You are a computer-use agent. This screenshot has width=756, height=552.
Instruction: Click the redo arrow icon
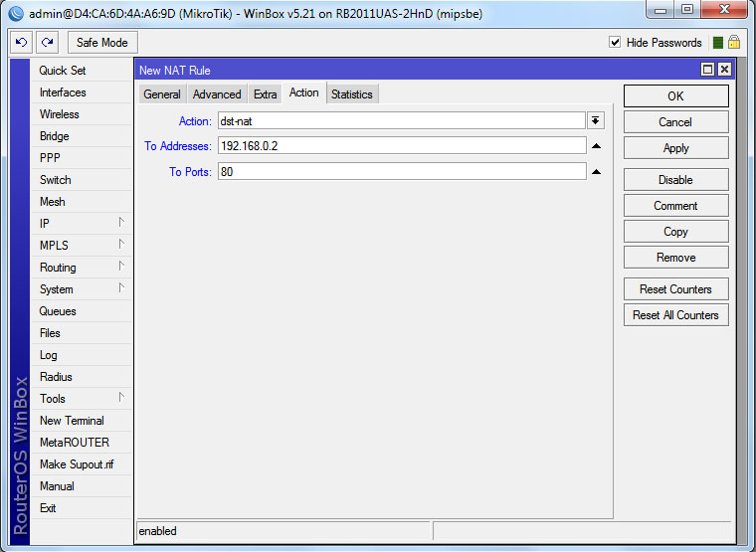pyautogui.click(x=47, y=43)
